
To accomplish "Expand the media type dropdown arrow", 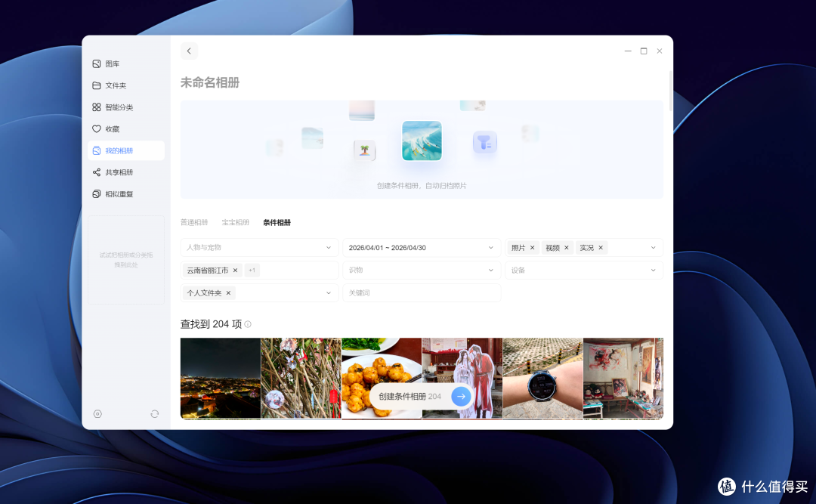I will [653, 248].
